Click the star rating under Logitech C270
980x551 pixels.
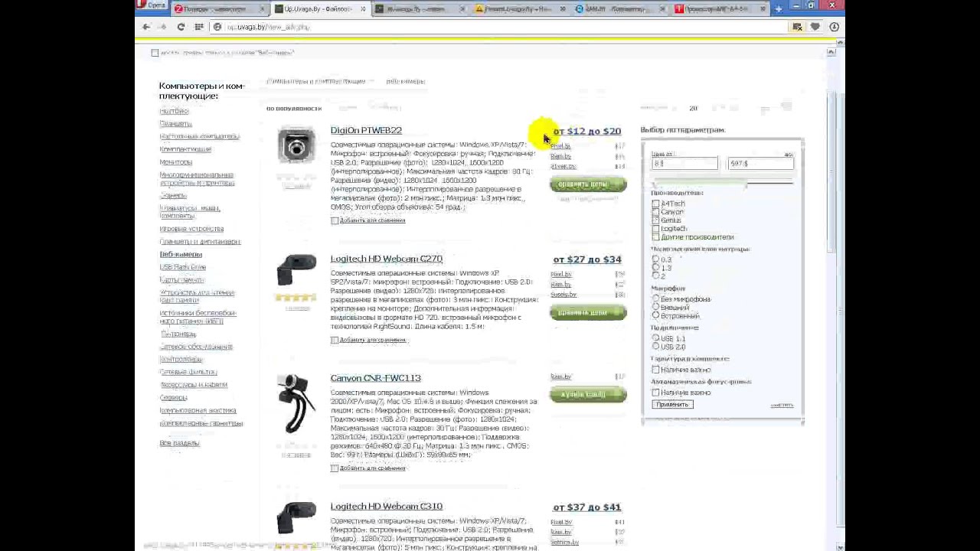296,298
